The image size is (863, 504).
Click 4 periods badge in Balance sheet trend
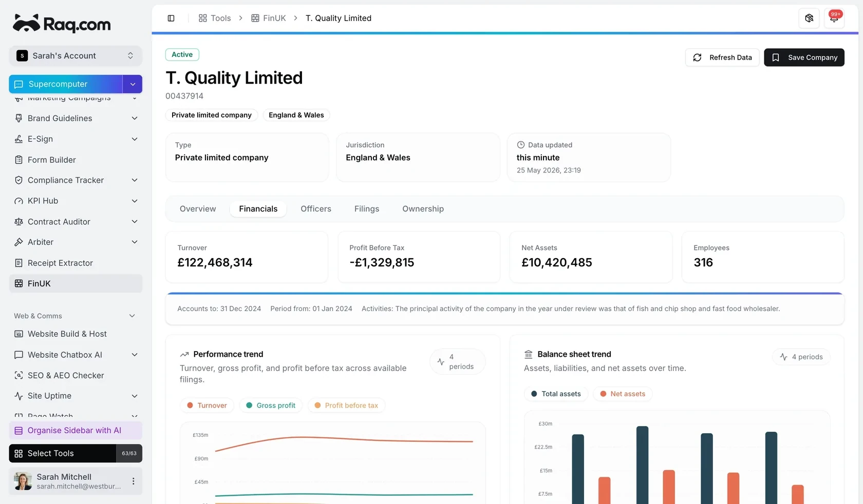pos(801,357)
